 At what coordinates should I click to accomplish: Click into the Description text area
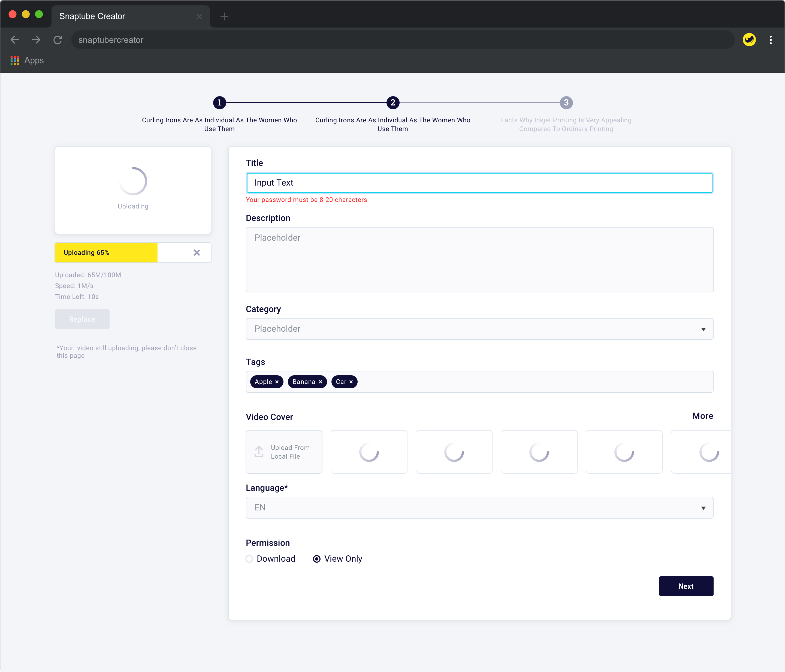(479, 260)
